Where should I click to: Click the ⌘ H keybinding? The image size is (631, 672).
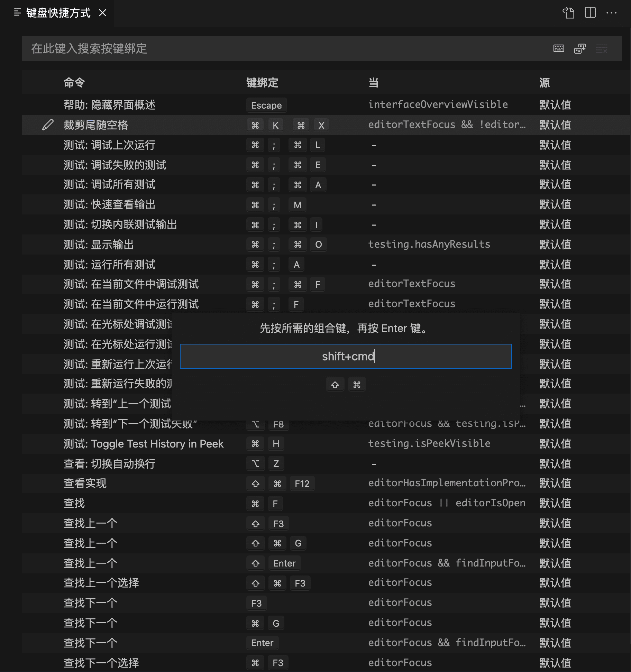[x=265, y=444]
